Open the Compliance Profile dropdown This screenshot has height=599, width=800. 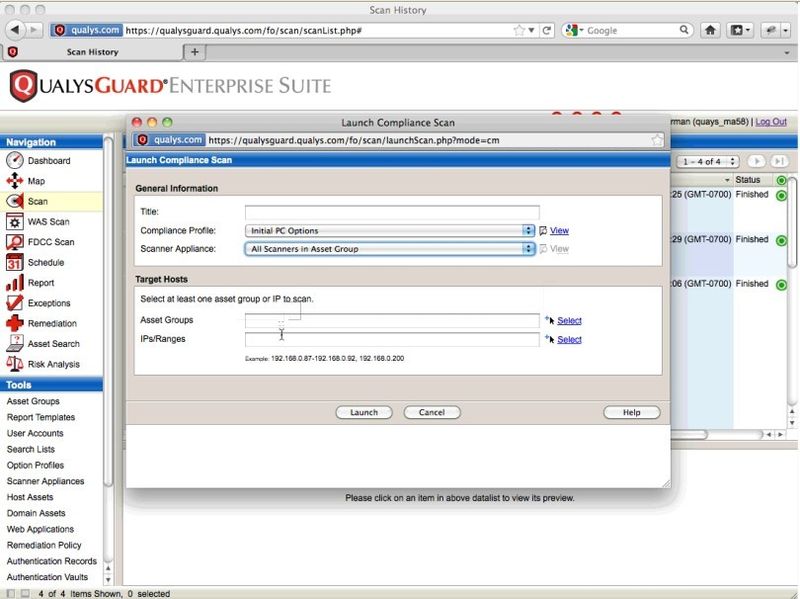(x=390, y=231)
